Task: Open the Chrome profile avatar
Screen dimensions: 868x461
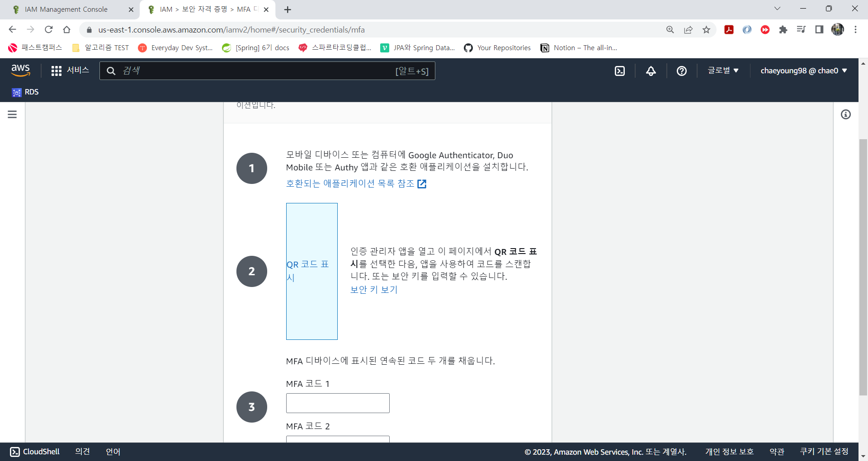Action: tap(838, 29)
